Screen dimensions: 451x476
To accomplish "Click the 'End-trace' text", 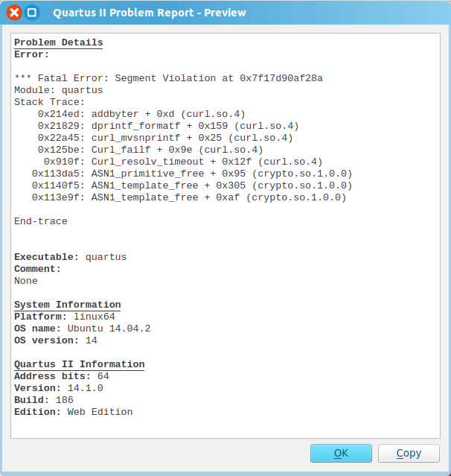I will 41,221.
